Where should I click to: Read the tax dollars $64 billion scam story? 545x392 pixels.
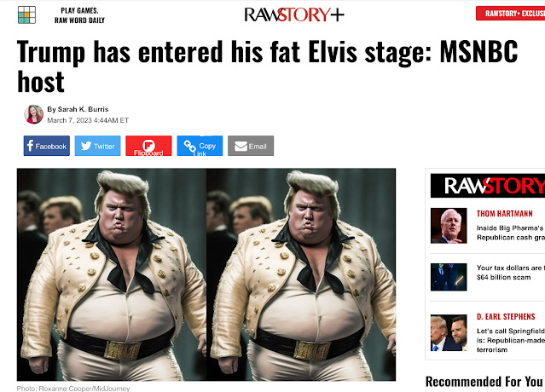pyautogui.click(x=510, y=273)
